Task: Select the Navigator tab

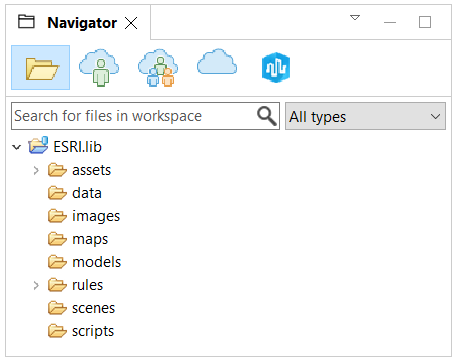Action: coord(82,23)
